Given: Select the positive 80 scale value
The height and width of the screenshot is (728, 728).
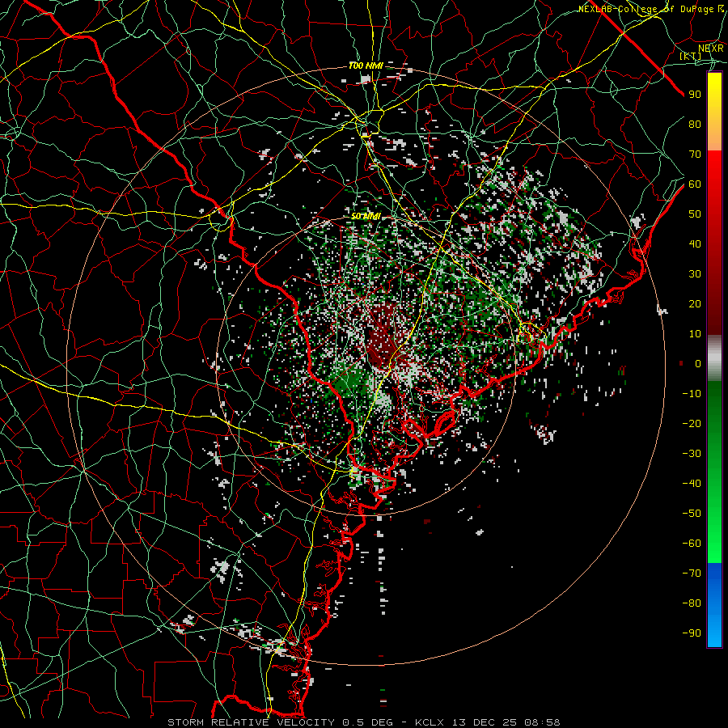Looking at the screenshot, I should tap(695, 124).
